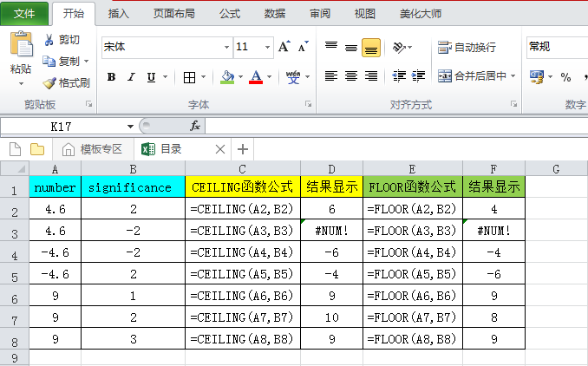Click the increase indent icon
The image size is (588, 366).
pos(417,76)
